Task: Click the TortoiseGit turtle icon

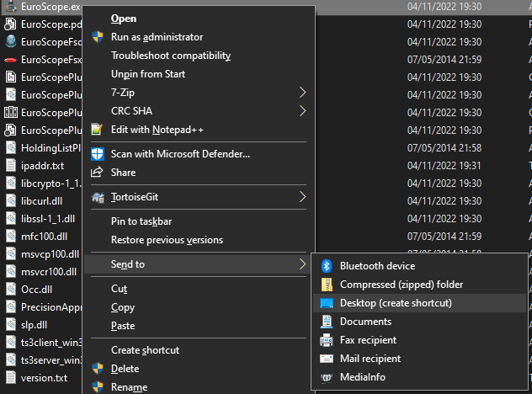Action: click(97, 197)
